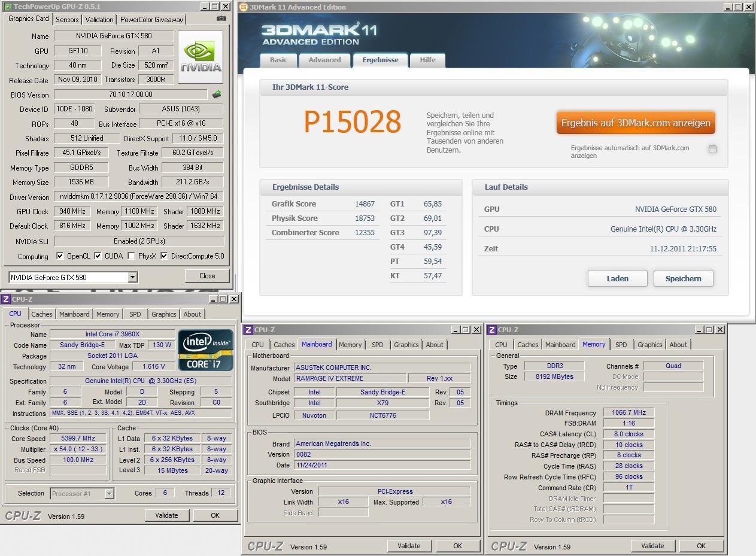This screenshot has height=556, width=756.
Task: Click the Intel Core i7 logo in CPU-Z
Action: point(206,350)
